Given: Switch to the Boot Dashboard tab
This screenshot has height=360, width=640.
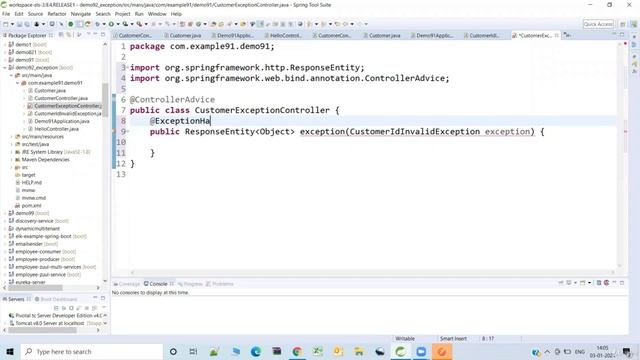Looking at the screenshot, I should pyautogui.click(x=56, y=299).
